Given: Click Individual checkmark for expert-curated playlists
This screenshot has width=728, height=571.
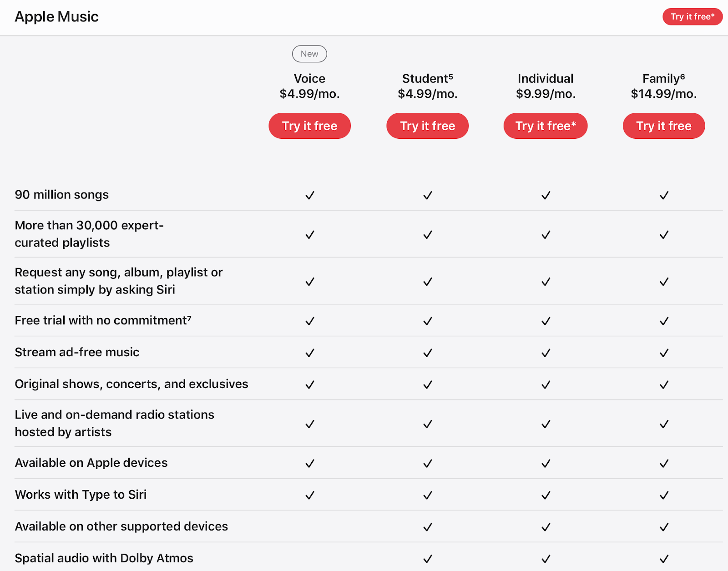Looking at the screenshot, I should 546,235.
